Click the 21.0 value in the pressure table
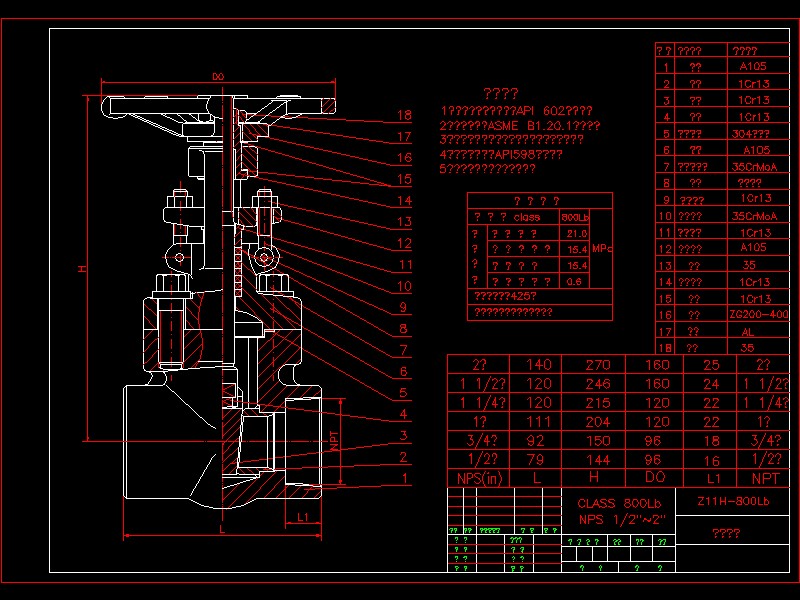800x600 pixels. [577, 234]
